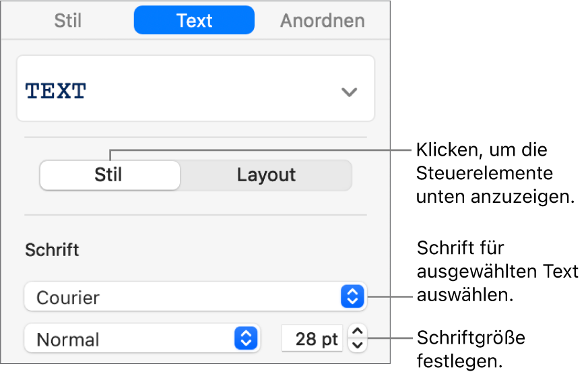Click the blue arrows beside Courier

[353, 296]
